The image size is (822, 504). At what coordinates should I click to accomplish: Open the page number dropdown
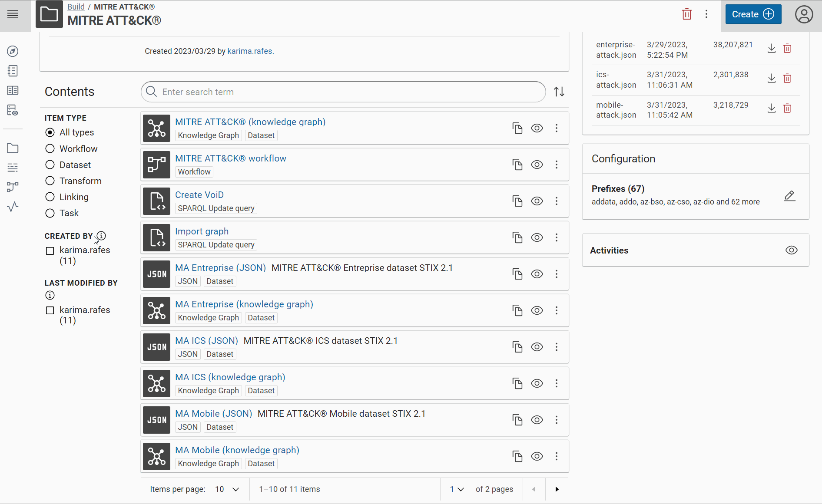[457, 489]
